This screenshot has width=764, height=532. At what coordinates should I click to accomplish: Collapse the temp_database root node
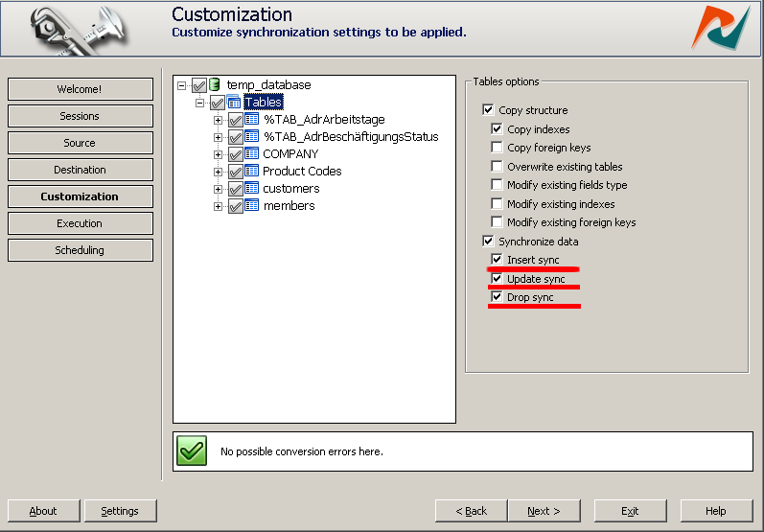click(182, 85)
